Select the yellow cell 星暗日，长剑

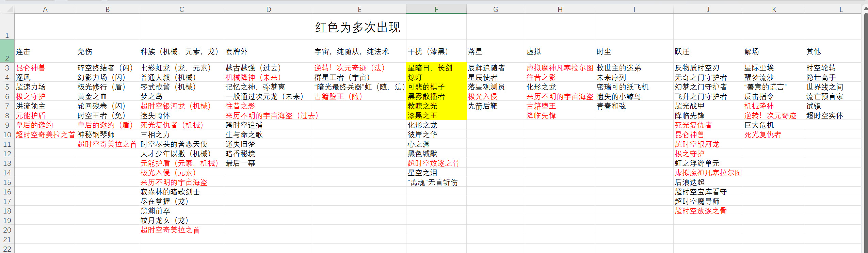click(436, 68)
